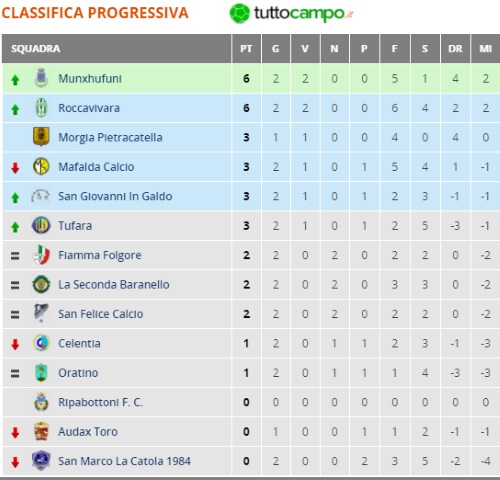Click the Morgia Pietracatella yellow crest
Image resolution: width=500 pixels, height=480 pixels.
click(41, 137)
